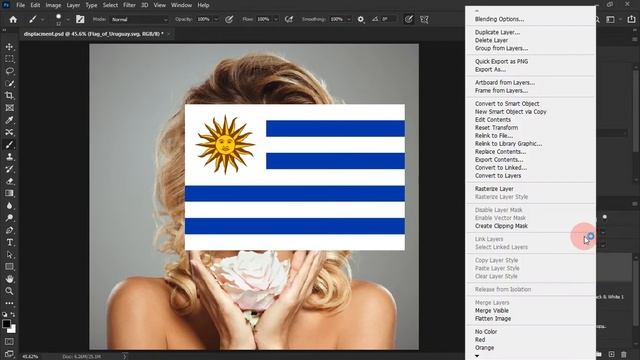Select the Move tool
The height and width of the screenshot is (360, 640).
(9, 47)
